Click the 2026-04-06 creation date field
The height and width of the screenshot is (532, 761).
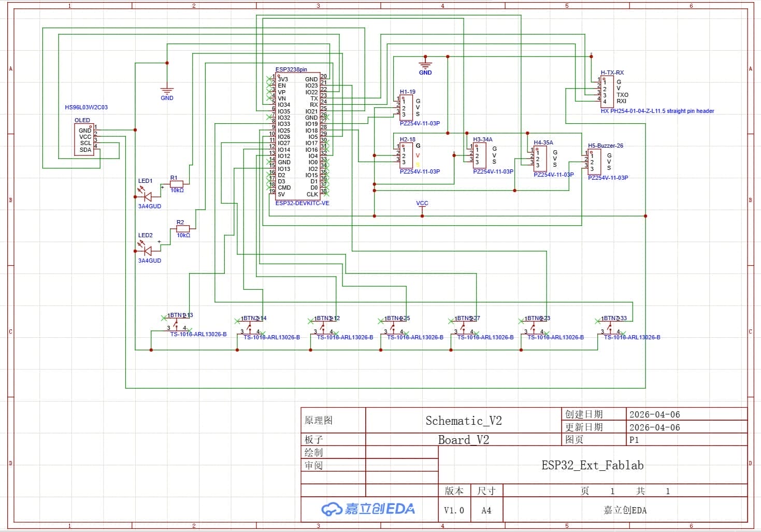655,414
